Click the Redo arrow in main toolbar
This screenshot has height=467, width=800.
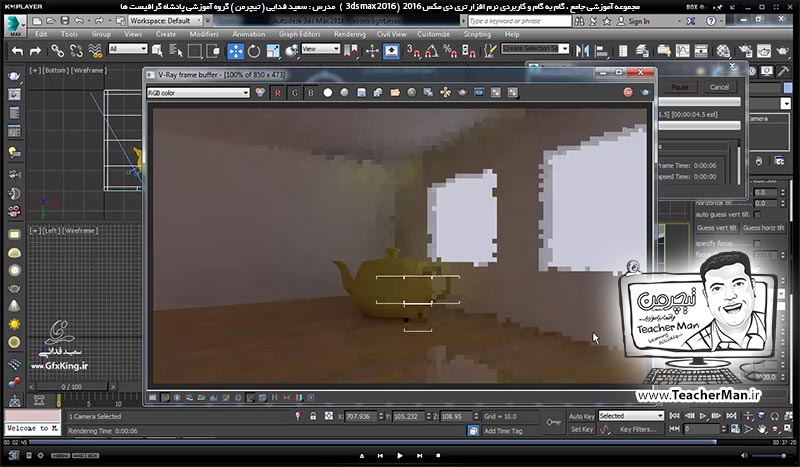tap(35, 51)
